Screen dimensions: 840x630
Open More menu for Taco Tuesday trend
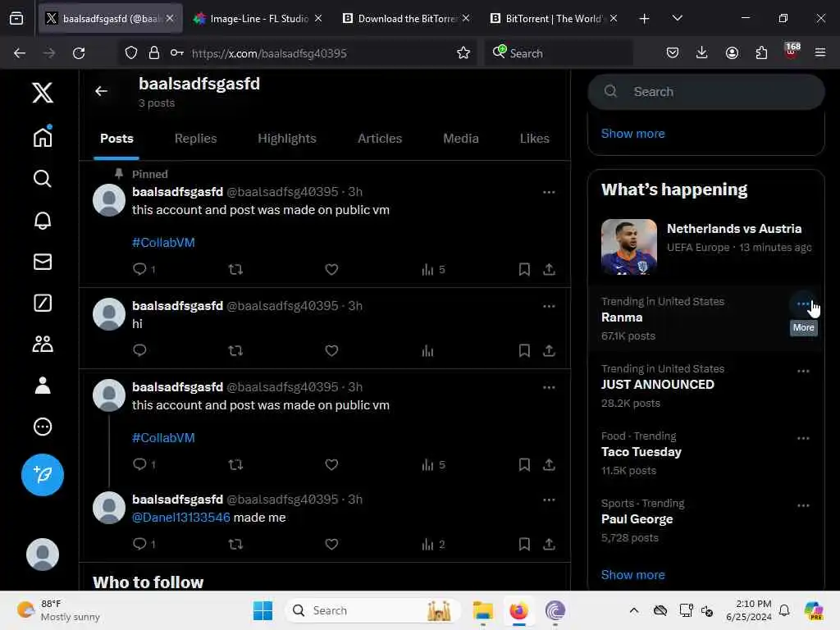click(803, 438)
